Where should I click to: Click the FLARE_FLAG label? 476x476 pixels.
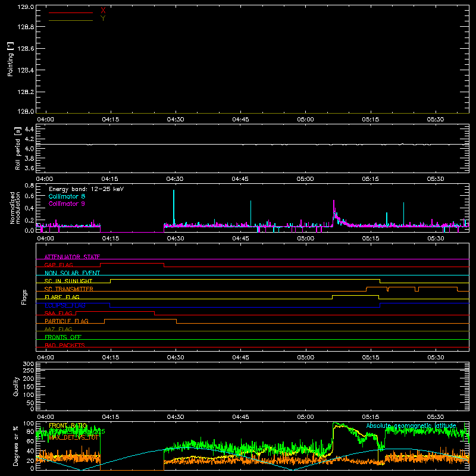pyautogui.click(x=62, y=297)
